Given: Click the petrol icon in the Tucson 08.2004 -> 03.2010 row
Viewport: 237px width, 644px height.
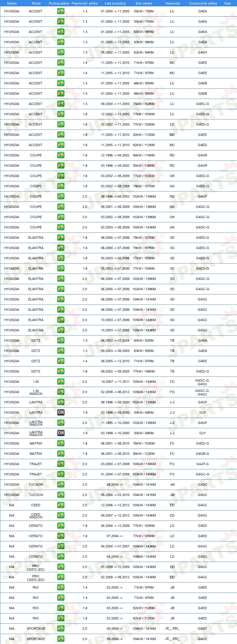Looking at the screenshot, I should [x=61, y=495].
